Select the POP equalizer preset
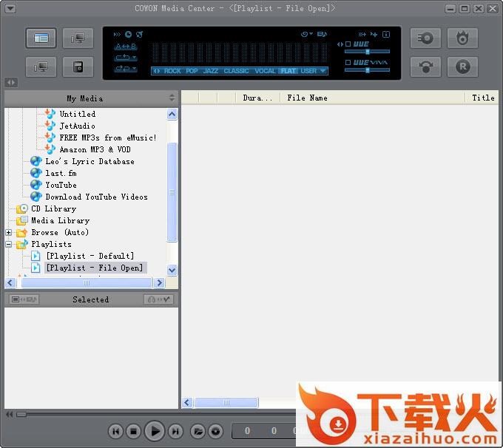The height and width of the screenshot is (448, 503). [x=192, y=71]
